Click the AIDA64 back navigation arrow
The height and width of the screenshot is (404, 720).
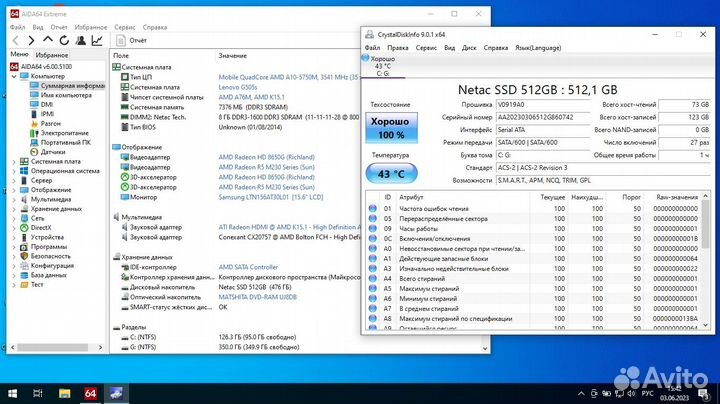(16, 40)
